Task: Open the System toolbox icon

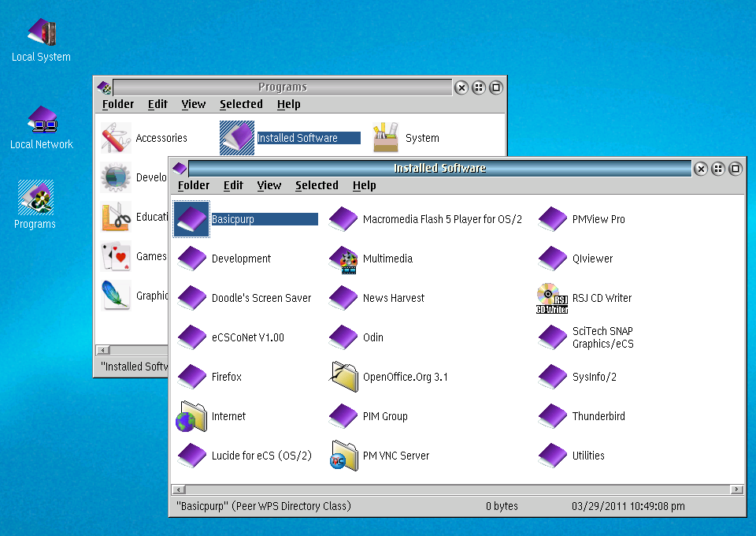Action: pyautogui.click(x=385, y=138)
